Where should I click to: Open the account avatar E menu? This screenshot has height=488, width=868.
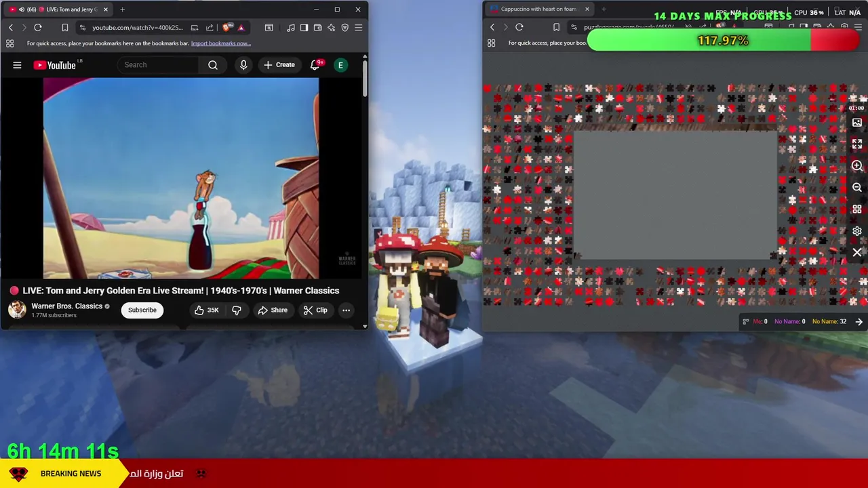tap(341, 65)
